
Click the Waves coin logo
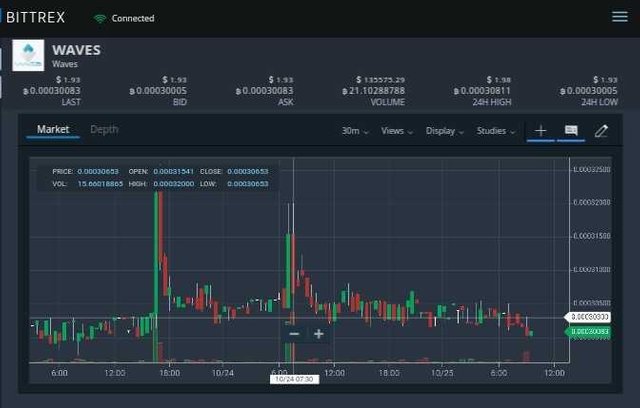tap(27, 56)
